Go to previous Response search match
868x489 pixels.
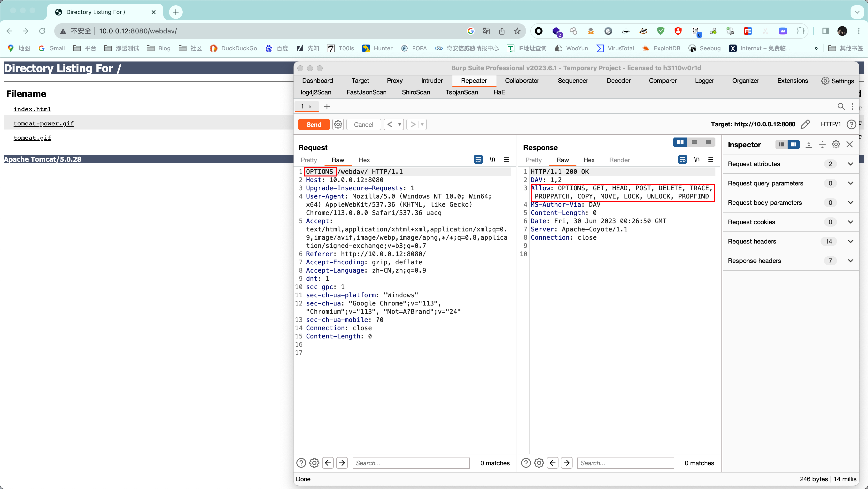pyautogui.click(x=553, y=463)
